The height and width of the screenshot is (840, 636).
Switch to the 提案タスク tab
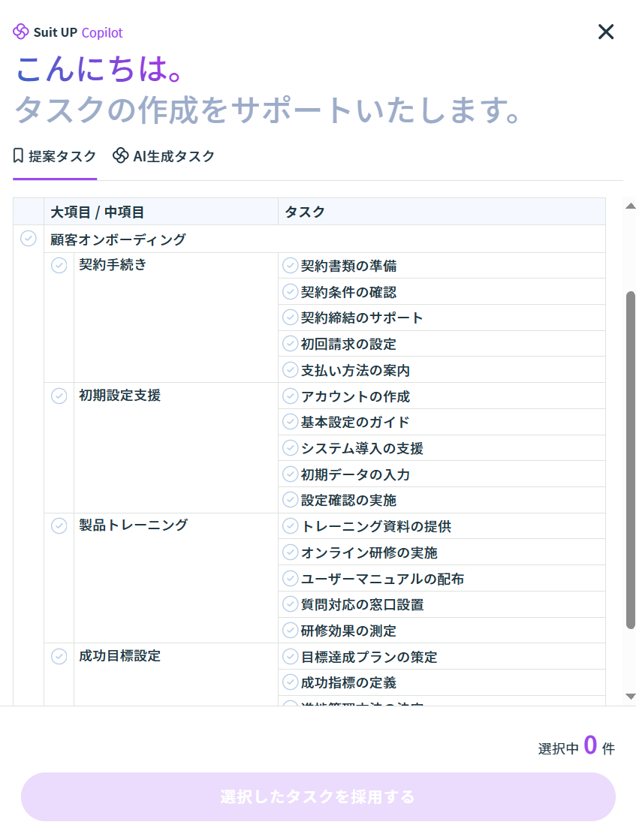[55, 156]
